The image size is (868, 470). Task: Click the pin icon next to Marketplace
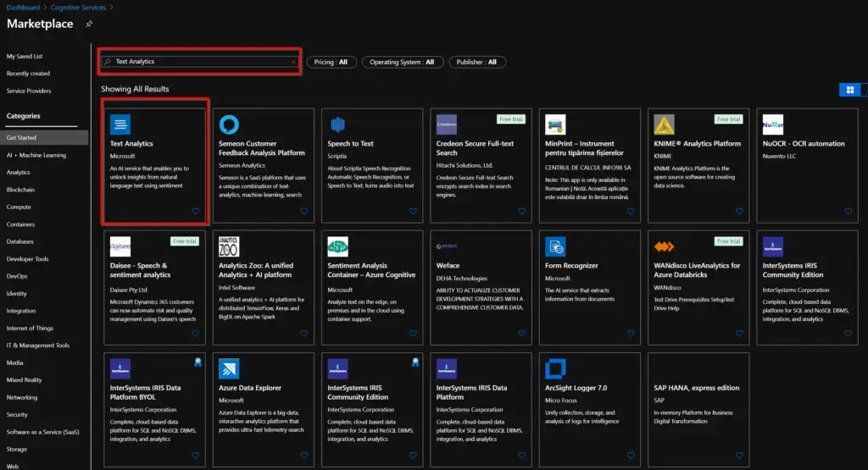pyautogui.click(x=88, y=24)
